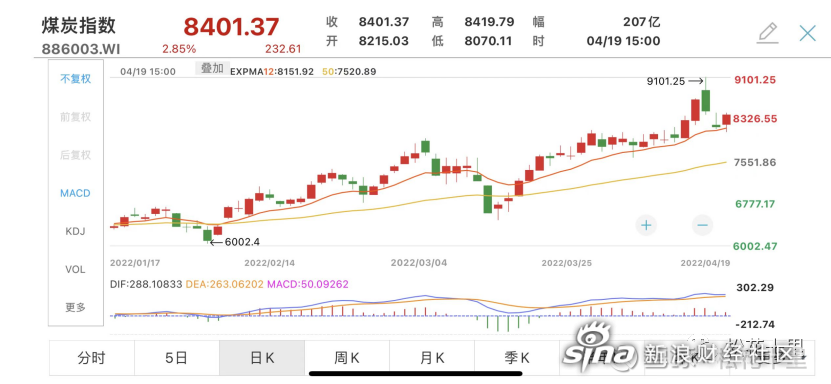Screen dimensions: 831x384
Task: Tap the low value 8070.11
Action: 489,41
